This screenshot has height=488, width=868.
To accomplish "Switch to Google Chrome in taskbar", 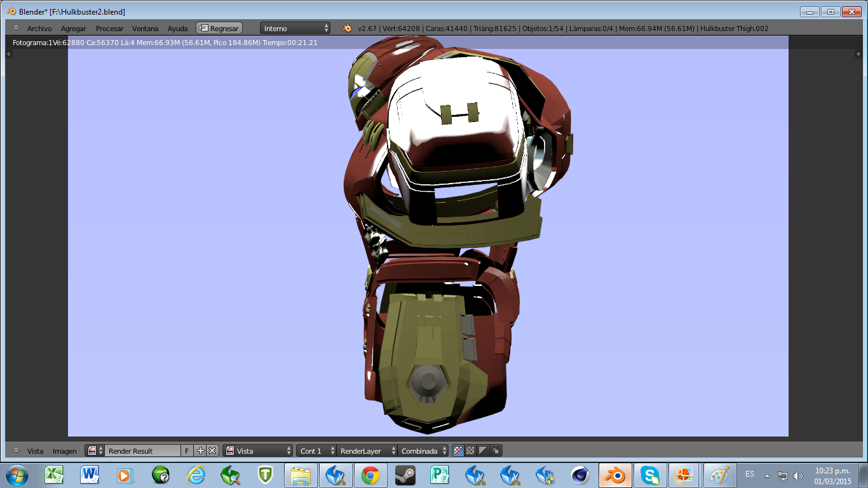I will coord(371,475).
